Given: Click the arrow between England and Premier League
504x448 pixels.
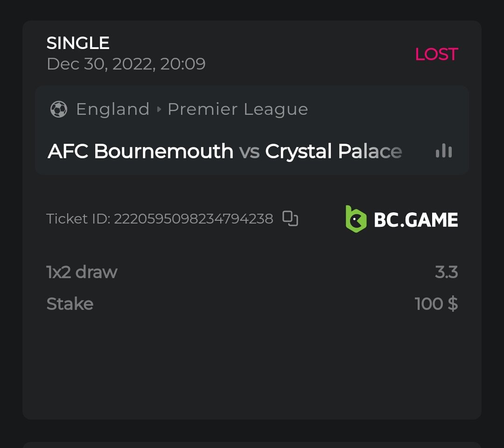Looking at the screenshot, I should [159, 110].
